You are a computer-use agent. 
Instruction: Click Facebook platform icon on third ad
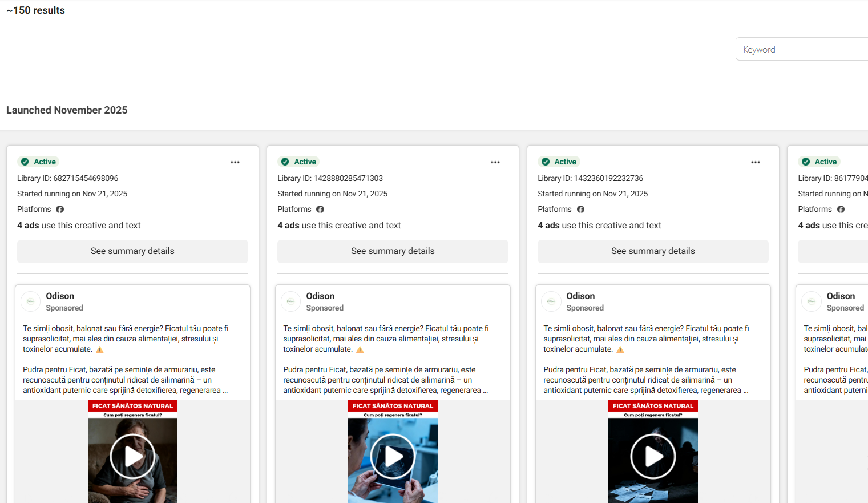pyautogui.click(x=580, y=210)
